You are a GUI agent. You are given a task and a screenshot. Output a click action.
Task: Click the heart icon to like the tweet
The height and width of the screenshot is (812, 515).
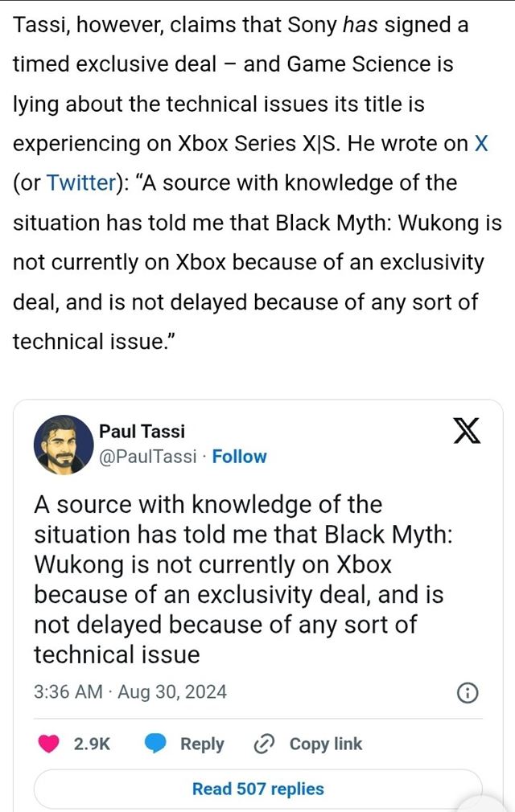click(49, 744)
